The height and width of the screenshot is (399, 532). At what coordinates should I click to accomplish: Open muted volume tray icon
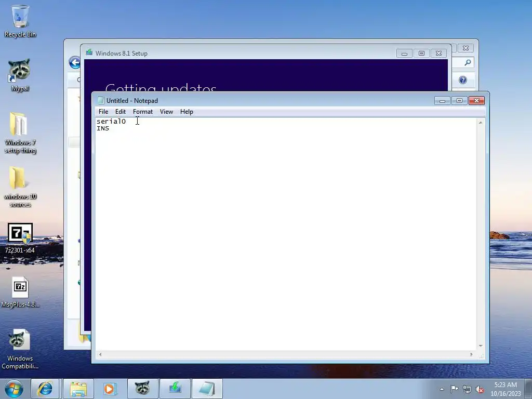480,389
